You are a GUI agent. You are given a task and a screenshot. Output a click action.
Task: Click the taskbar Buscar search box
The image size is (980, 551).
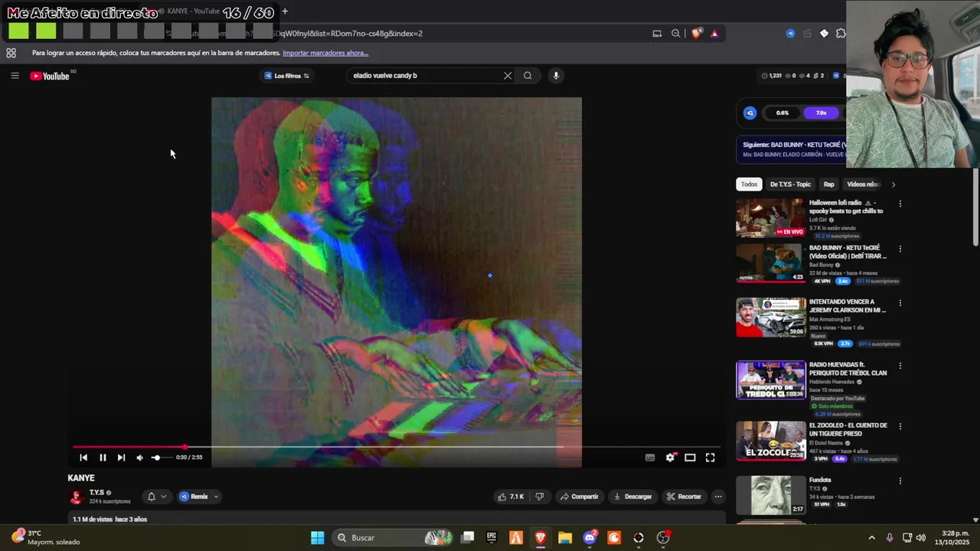pyautogui.click(x=394, y=538)
